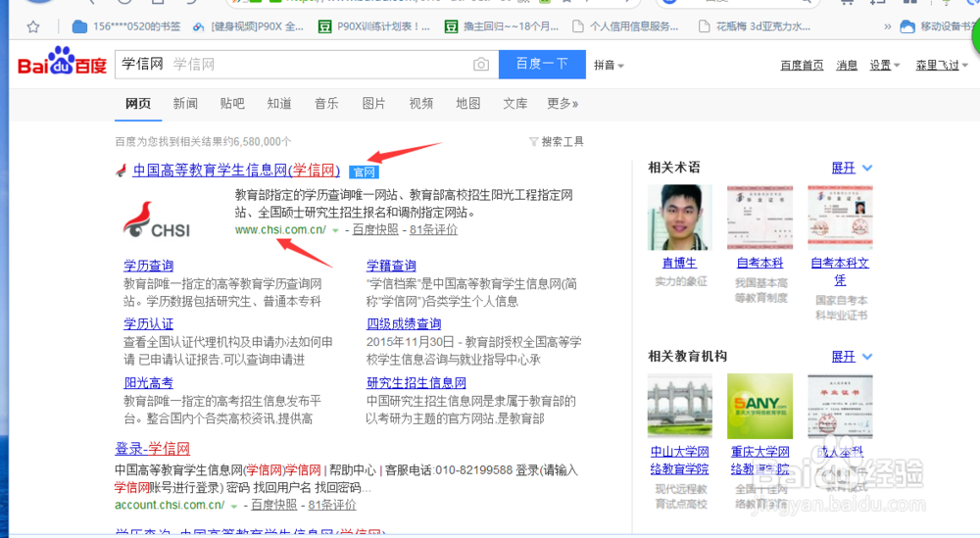This screenshot has width=980, height=538.
Task: Open the 设置 settings dropdown
Action: (x=884, y=65)
